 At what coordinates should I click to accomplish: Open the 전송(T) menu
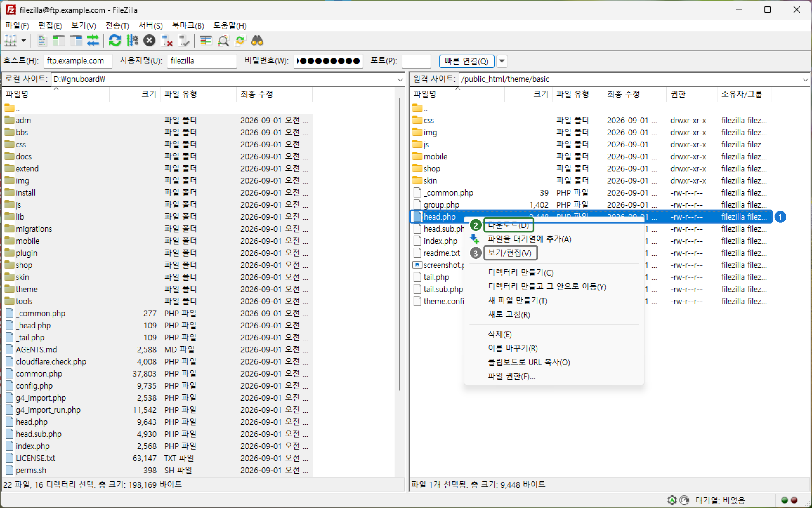point(117,25)
